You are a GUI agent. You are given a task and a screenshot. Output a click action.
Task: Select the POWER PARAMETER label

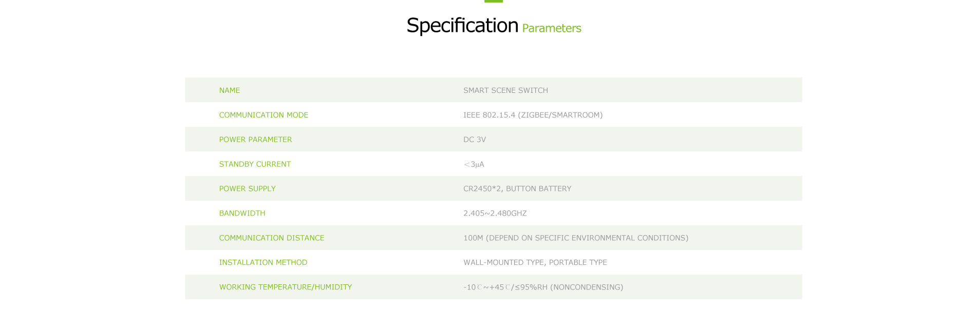(x=255, y=140)
